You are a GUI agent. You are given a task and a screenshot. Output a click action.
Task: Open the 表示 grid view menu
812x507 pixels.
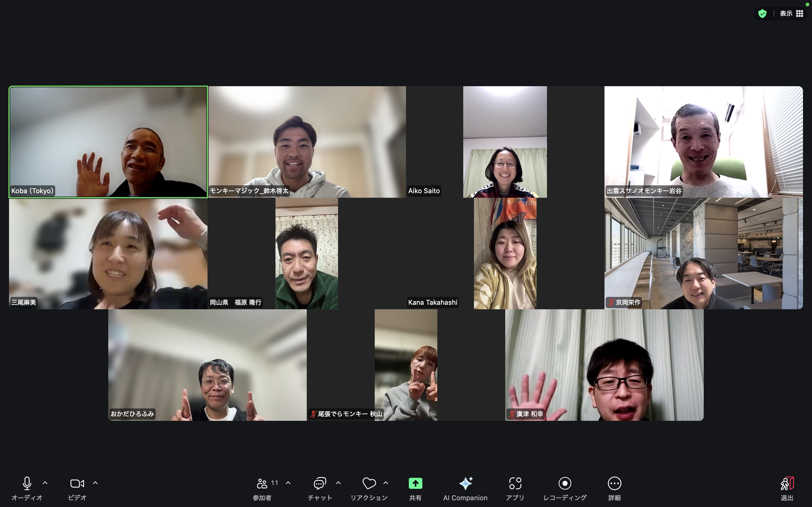click(791, 14)
